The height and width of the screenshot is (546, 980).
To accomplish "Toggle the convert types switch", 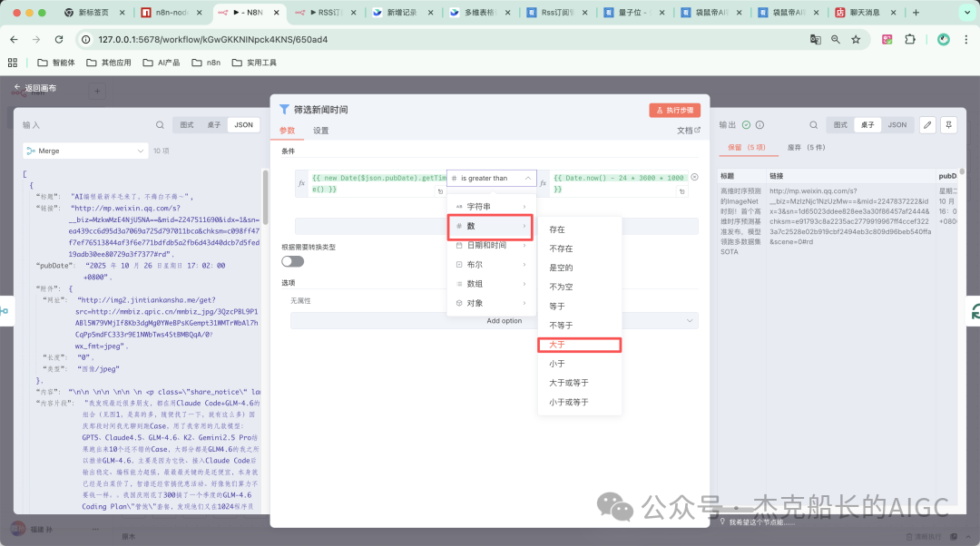I will coord(292,261).
